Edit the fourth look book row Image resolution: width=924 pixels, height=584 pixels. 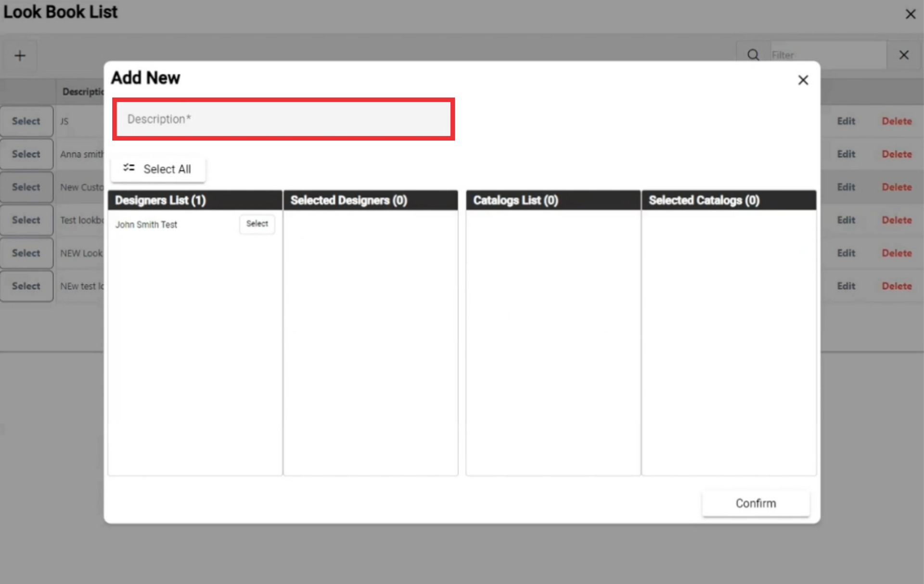tap(846, 220)
